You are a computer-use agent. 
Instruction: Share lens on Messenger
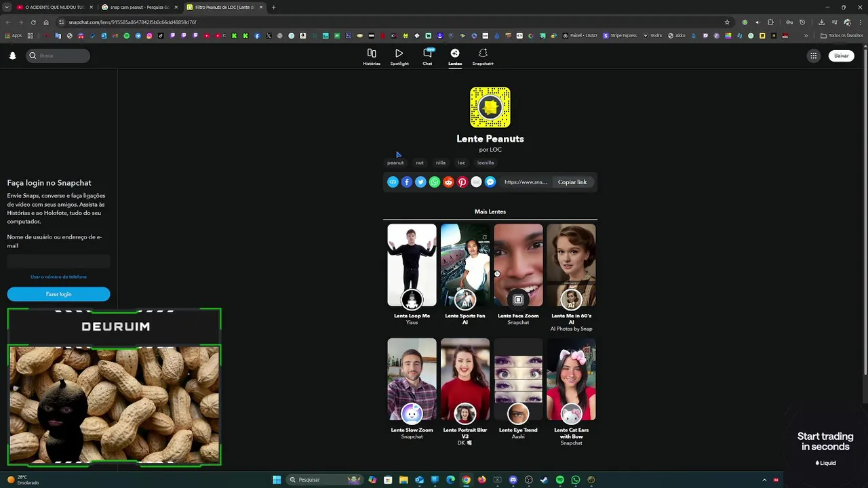(x=490, y=182)
